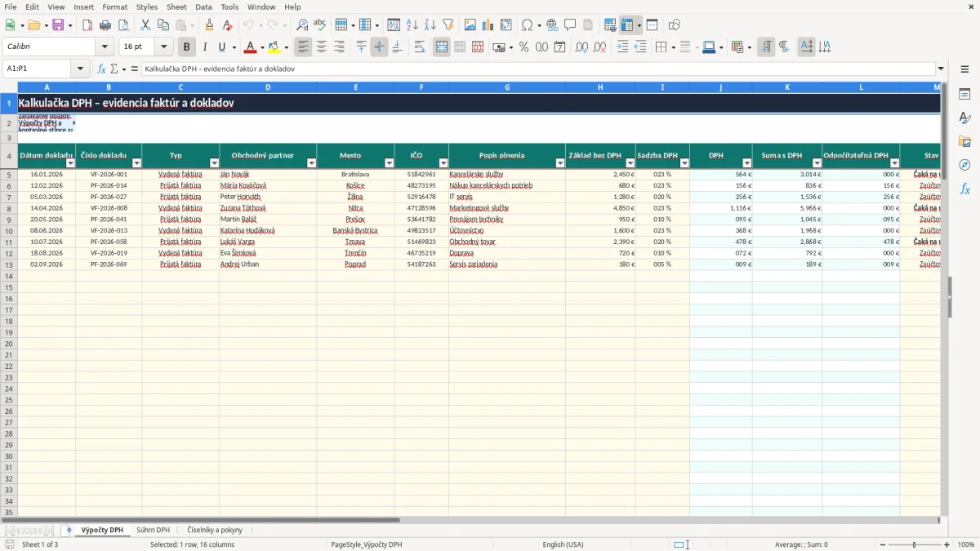Click the AutoFilter funnel icon
The height and width of the screenshot is (551, 980).
(448, 25)
